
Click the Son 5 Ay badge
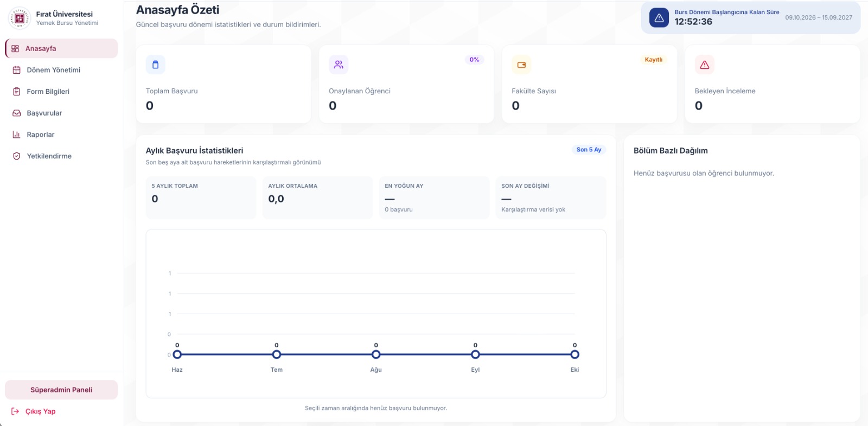pos(589,150)
